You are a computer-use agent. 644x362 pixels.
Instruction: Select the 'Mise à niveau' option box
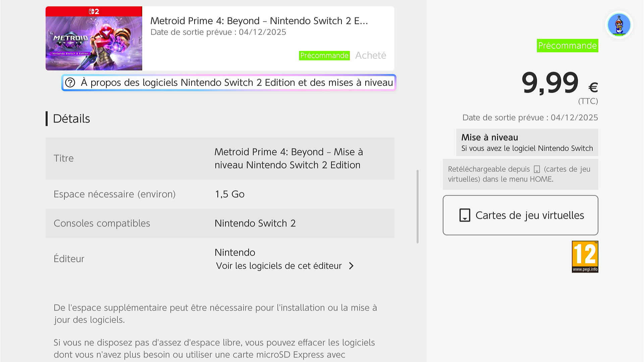(527, 142)
